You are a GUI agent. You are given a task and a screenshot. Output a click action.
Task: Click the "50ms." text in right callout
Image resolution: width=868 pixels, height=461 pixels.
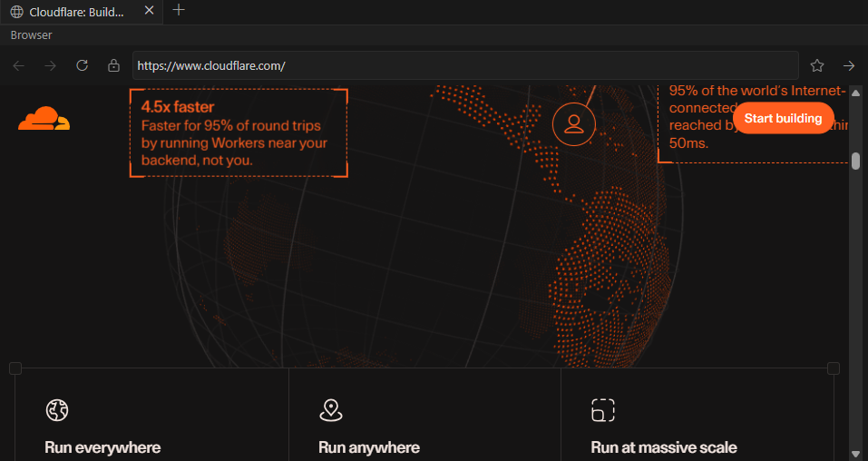pyautogui.click(x=688, y=143)
